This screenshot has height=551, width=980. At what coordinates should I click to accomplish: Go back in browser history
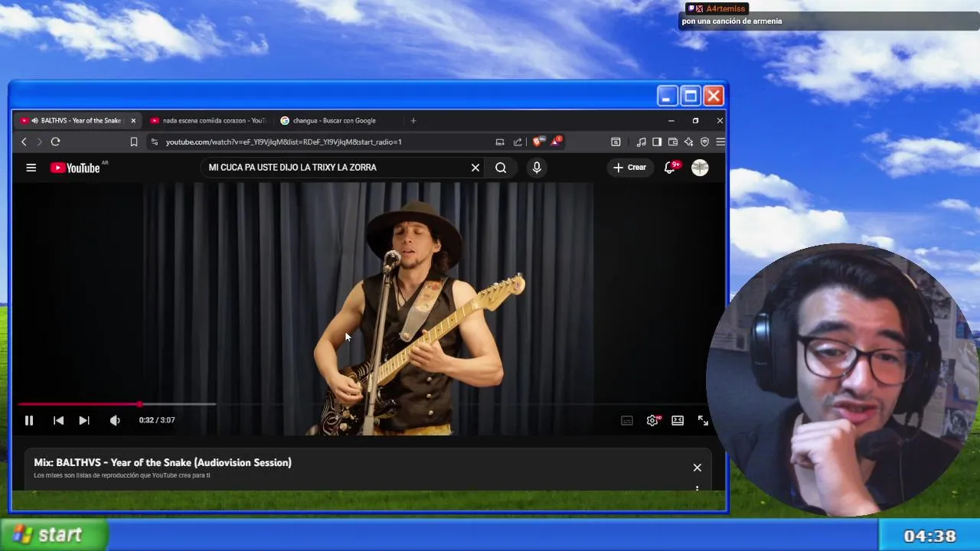(x=24, y=142)
